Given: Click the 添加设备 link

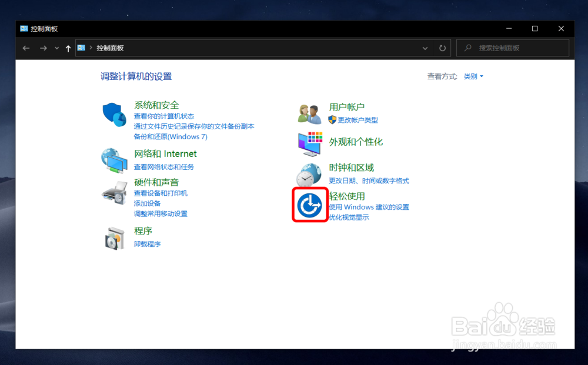Looking at the screenshot, I should coord(147,203).
